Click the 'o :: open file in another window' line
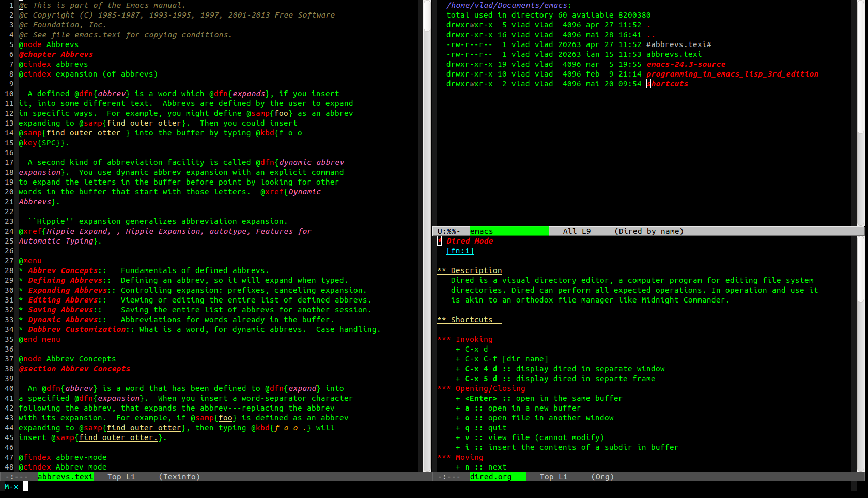 point(535,418)
